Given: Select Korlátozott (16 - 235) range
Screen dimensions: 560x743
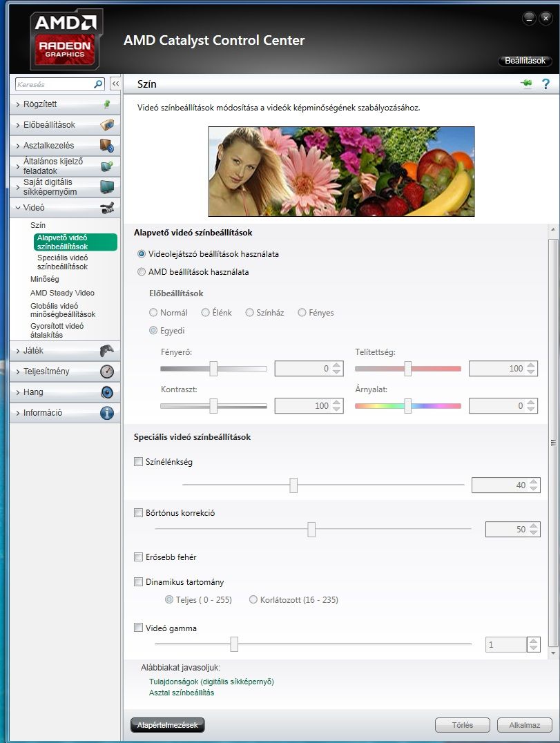Looking at the screenshot, I should point(253,600).
